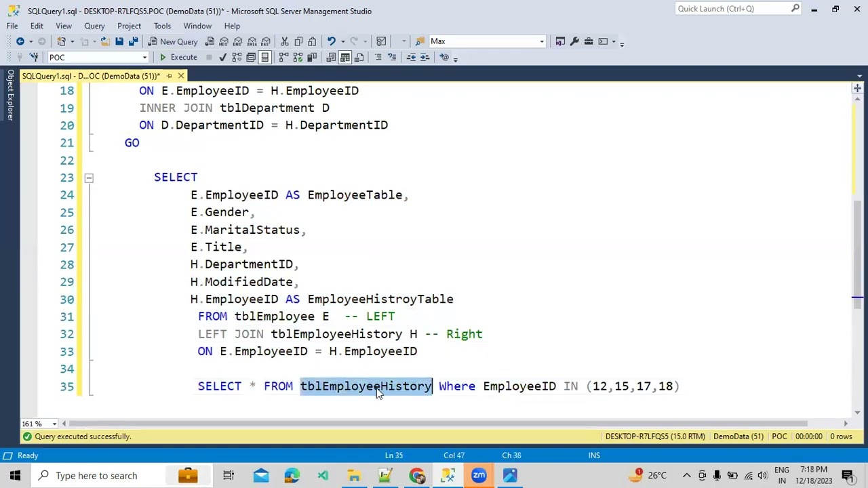Click Specify Values for Template Parameters icon
868x488 pixels.
[x=443, y=58]
